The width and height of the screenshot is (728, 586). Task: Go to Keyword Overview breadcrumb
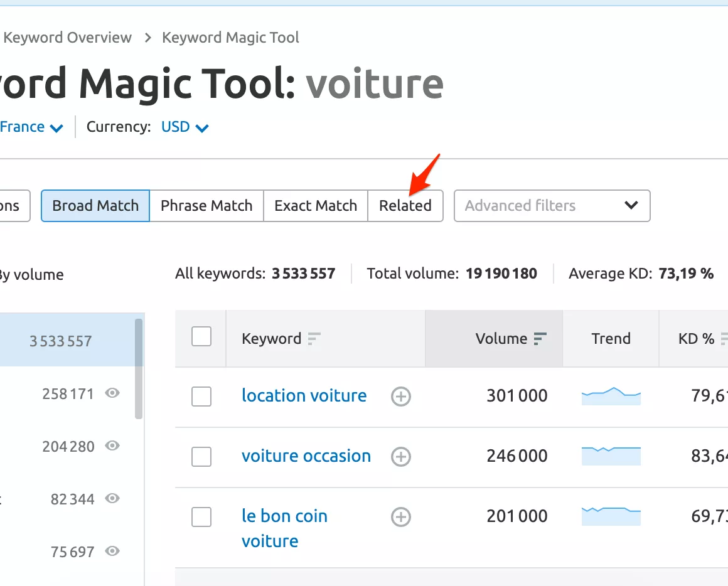pyautogui.click(x=67, y=38)
